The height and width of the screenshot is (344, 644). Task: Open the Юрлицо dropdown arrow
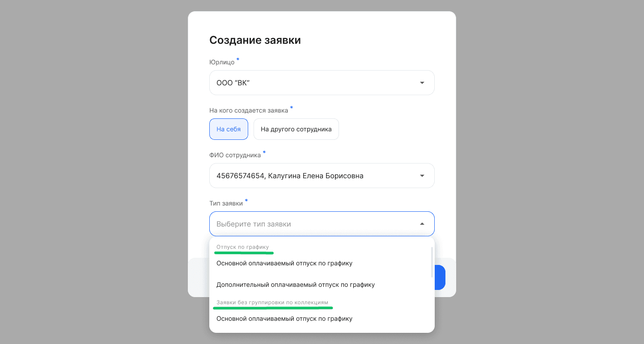422,83
